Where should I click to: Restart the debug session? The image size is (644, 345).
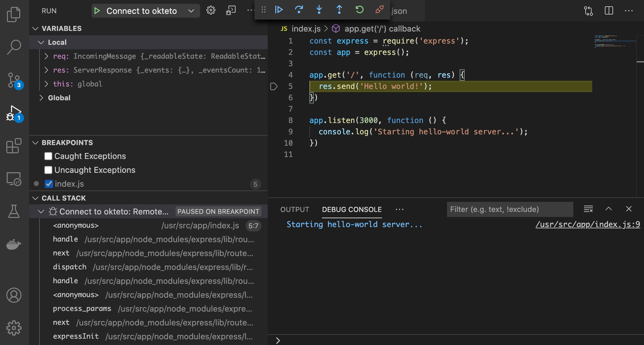360,10
